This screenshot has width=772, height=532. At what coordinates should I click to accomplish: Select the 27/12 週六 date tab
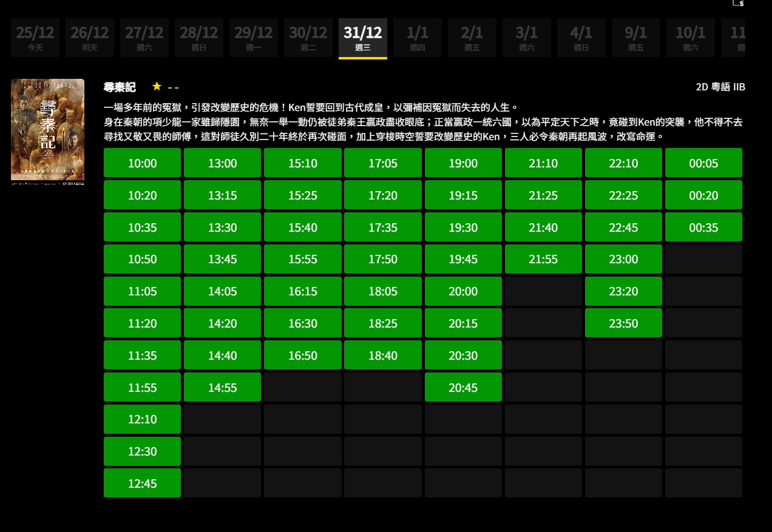point(144,37)
